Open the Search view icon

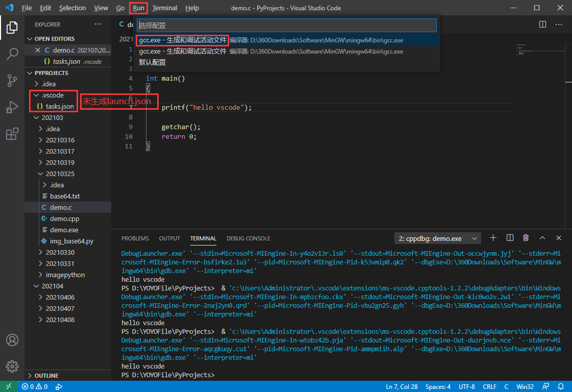12,54
